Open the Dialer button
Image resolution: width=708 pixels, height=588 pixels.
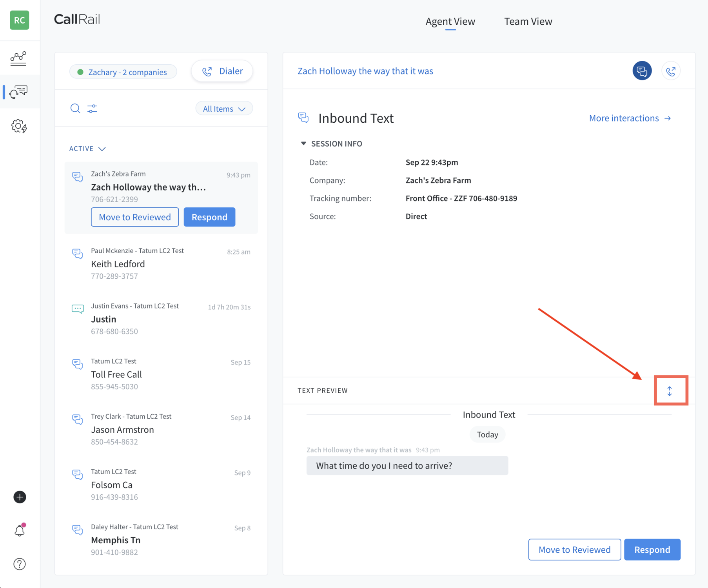tap(222, 71)
